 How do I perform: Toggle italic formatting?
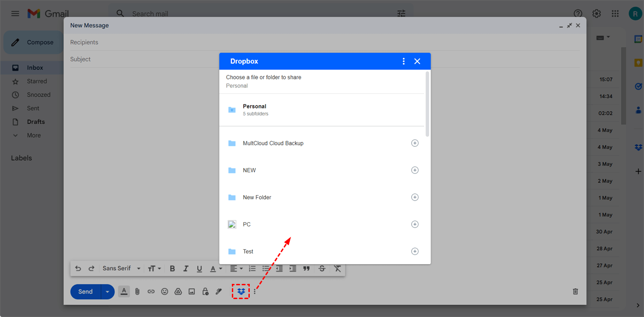click(186, 269)
